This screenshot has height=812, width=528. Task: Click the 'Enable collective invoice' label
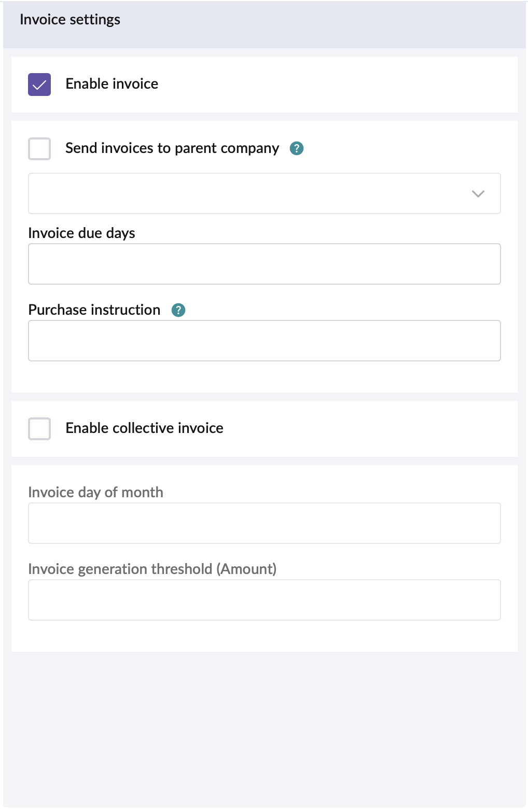tap(144, 428)
